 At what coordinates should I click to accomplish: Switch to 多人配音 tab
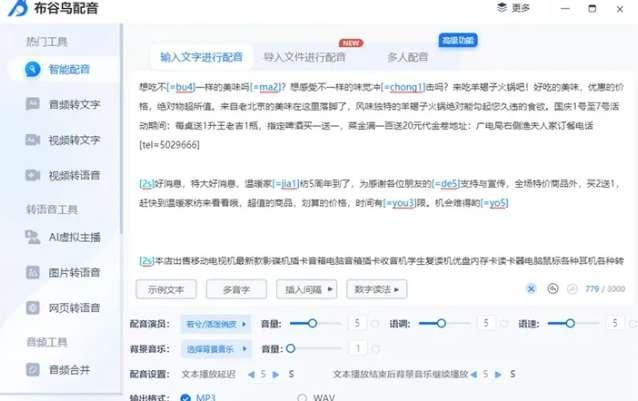(407, 57)
